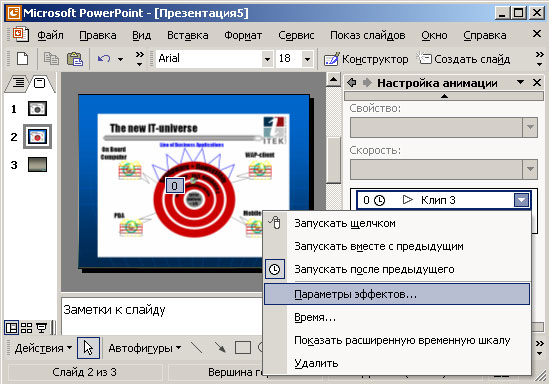The height and width of the screenshot is (384, 549).
Task: Select the Line drawing tool
Action: coord(196,348)
